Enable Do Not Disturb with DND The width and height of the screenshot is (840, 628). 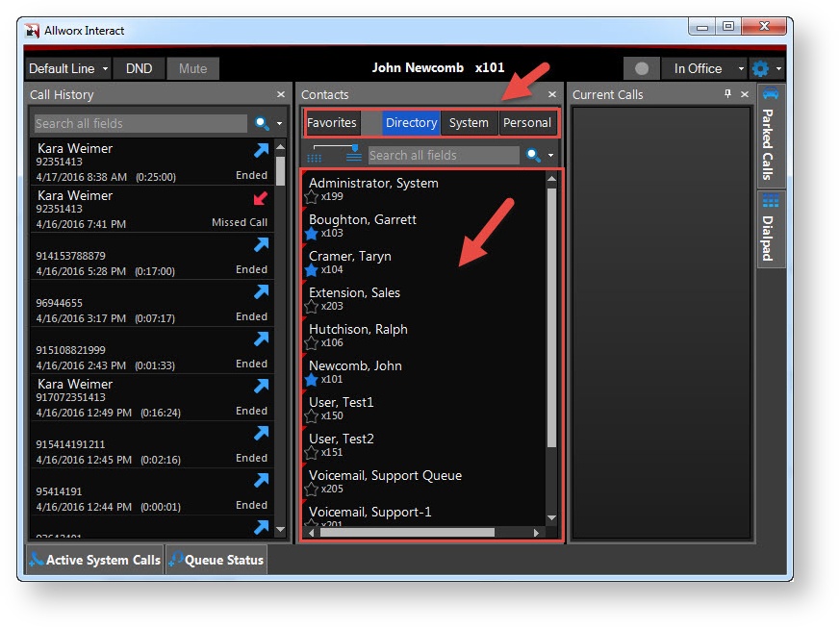tap(139, 68)
